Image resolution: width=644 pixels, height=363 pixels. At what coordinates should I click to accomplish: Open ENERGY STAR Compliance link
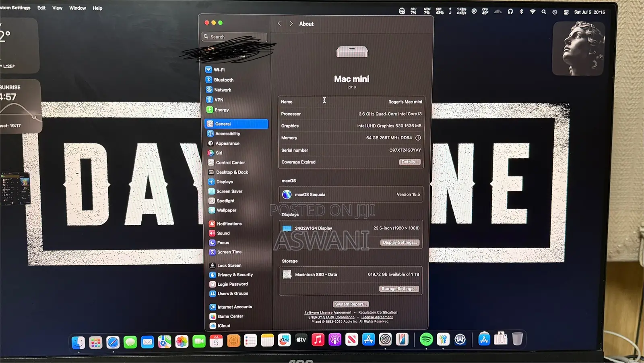click(331, 317)
